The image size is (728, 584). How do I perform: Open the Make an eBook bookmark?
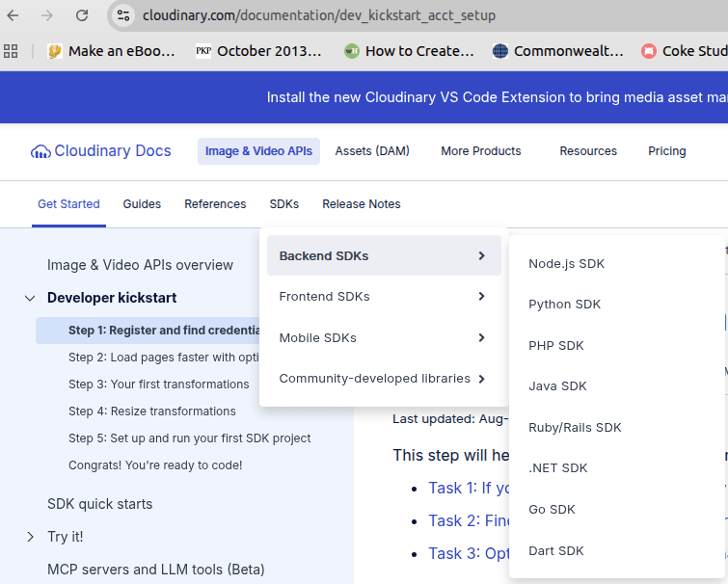coord(112,51)
